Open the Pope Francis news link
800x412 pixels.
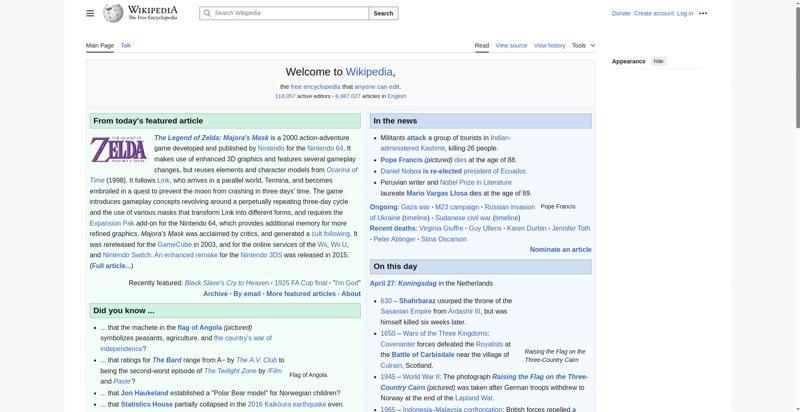click(x=401, y=160)
